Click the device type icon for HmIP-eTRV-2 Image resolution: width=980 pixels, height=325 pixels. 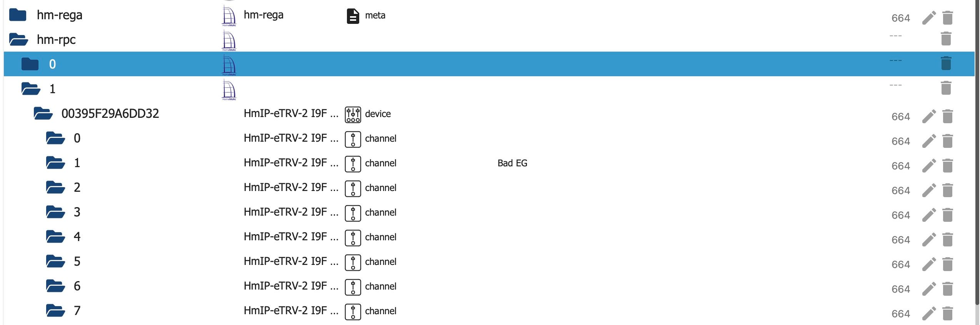pyautogui.click(x=353, y=114)
